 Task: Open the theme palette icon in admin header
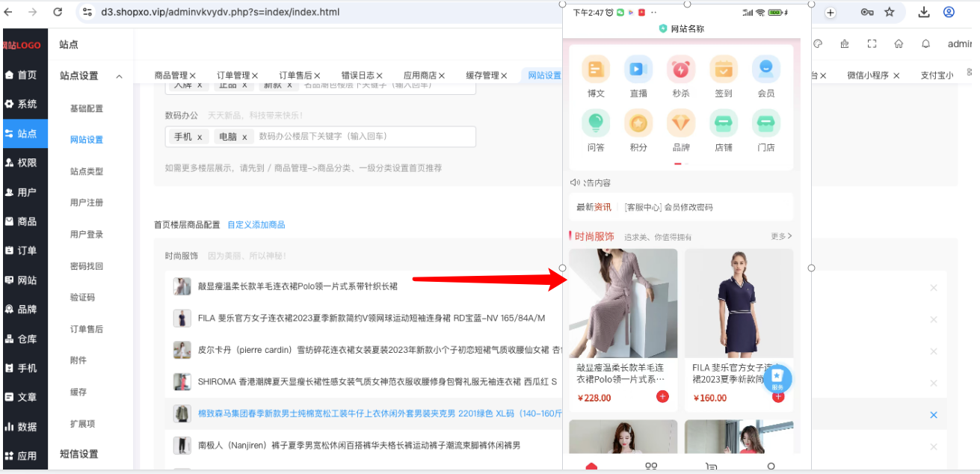(818, 43)
